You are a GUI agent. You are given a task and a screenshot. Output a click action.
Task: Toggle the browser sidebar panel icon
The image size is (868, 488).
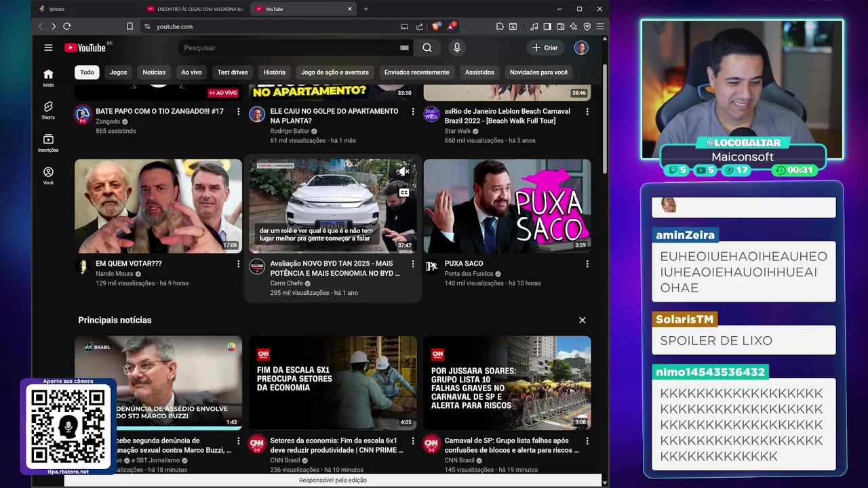(x=547, y=26)
